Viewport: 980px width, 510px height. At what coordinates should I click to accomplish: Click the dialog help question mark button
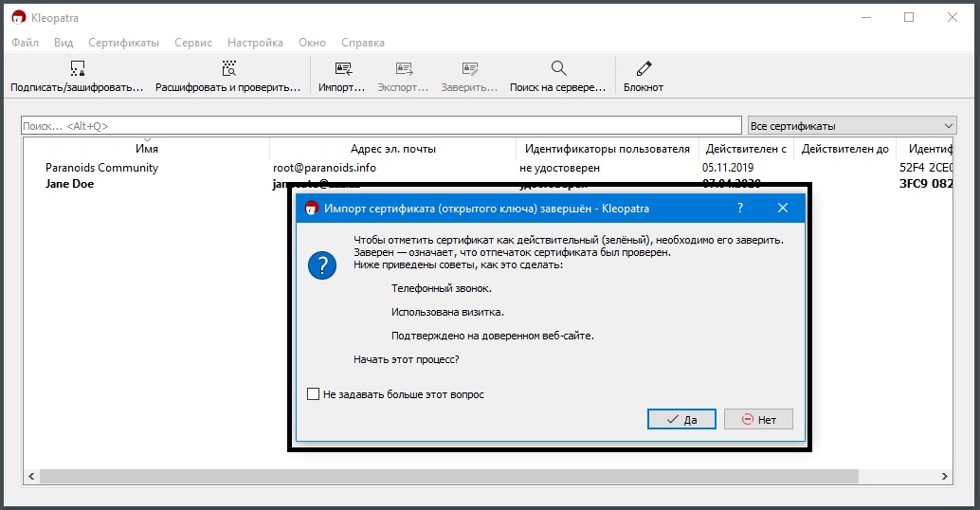740,209
